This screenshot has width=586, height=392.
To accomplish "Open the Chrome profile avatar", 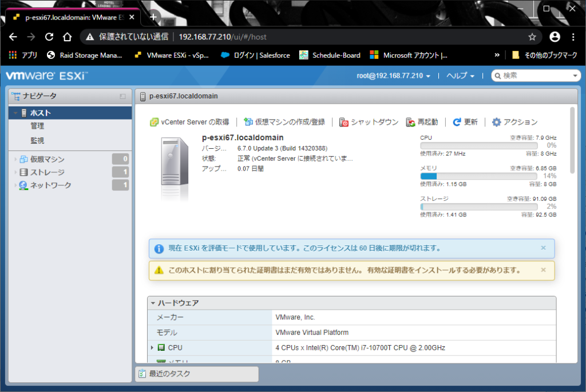I will point(555,37).
